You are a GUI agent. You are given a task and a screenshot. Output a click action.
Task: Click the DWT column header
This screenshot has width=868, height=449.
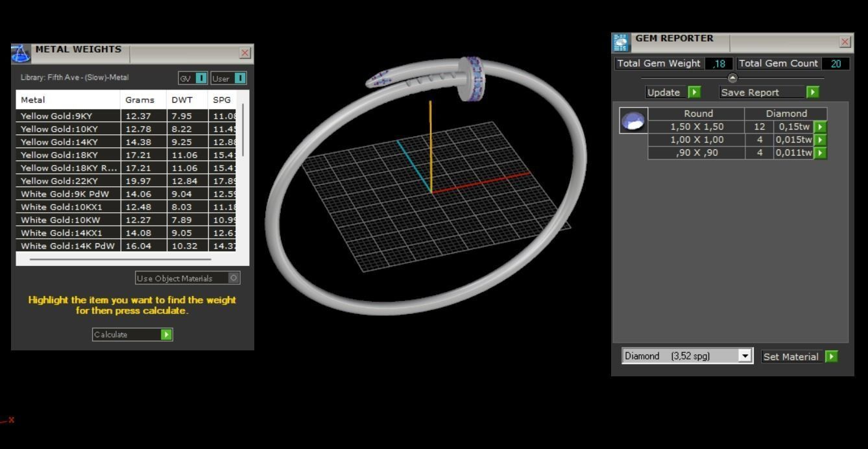coord(187,100)
